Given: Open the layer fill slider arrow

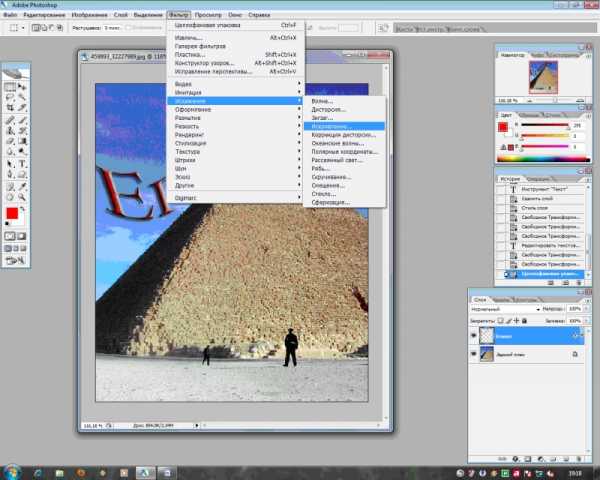Looking at the screenshot, I should [586, 321].
